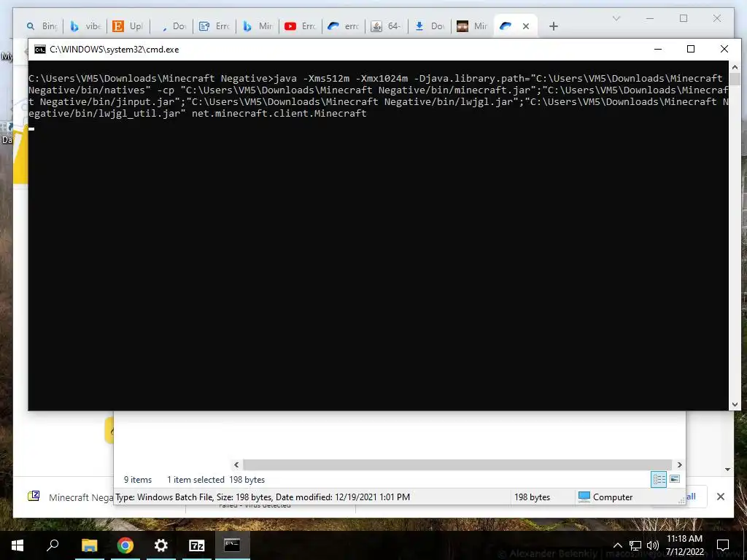Open the 'Err' document icon tab
Screen dimensions: 747x560
click(x=214, y=26)
